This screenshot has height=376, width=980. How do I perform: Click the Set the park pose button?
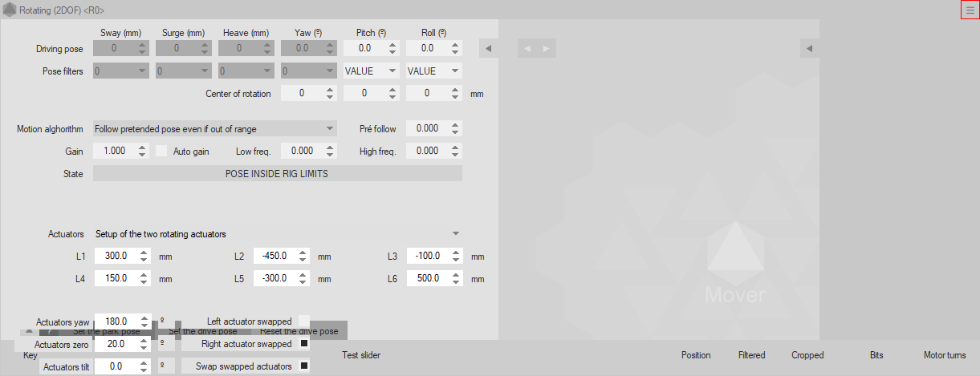coord(106,331)
